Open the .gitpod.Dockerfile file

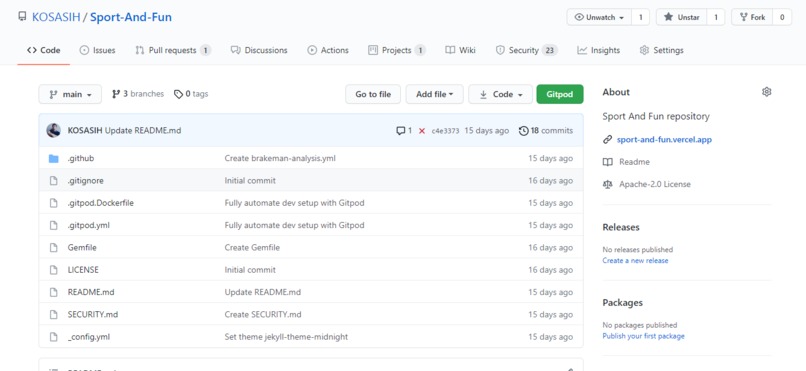[100, 203]
